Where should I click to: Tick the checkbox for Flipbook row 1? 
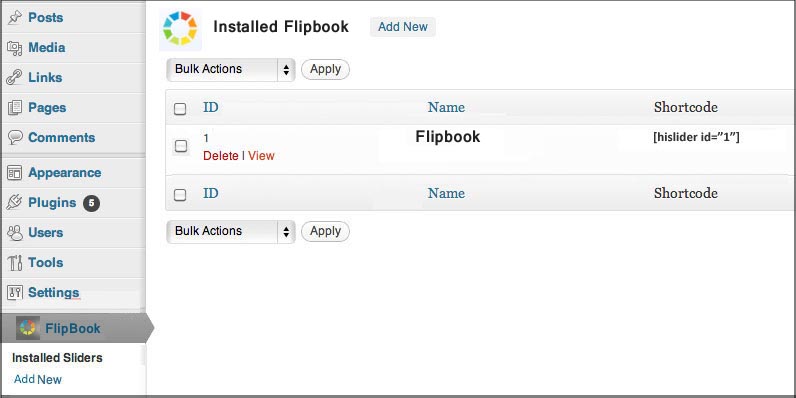181,147
